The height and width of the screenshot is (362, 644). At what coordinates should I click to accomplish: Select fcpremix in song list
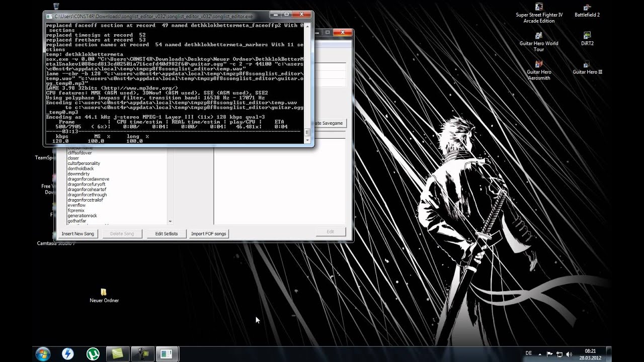pyautogui.click(x=76, y=211)
